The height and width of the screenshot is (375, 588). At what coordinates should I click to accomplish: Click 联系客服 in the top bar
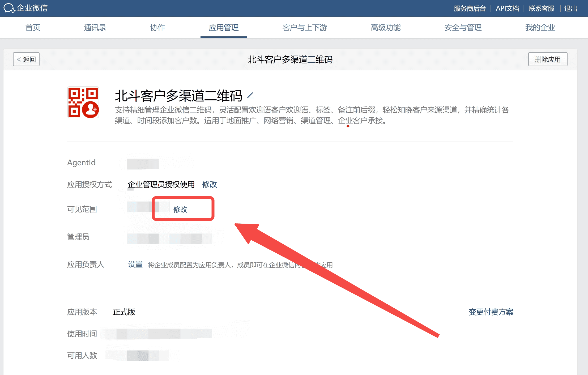542,8
